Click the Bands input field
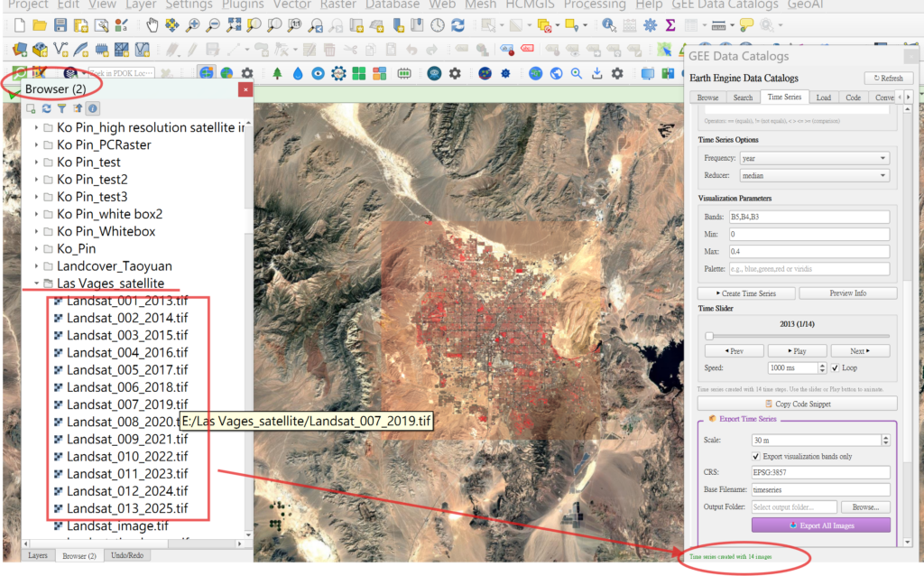Screen dimensions: 924x576 [808, 217]
